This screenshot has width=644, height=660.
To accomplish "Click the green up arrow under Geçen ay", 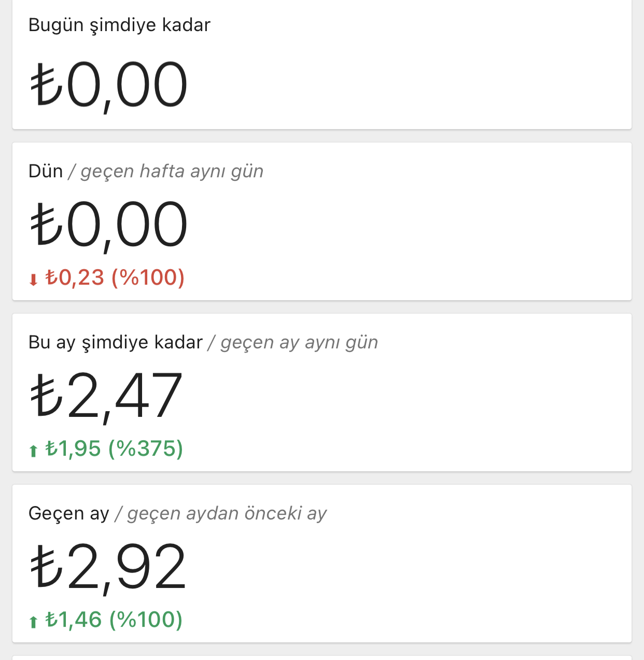I will click(x=33, y=622).
